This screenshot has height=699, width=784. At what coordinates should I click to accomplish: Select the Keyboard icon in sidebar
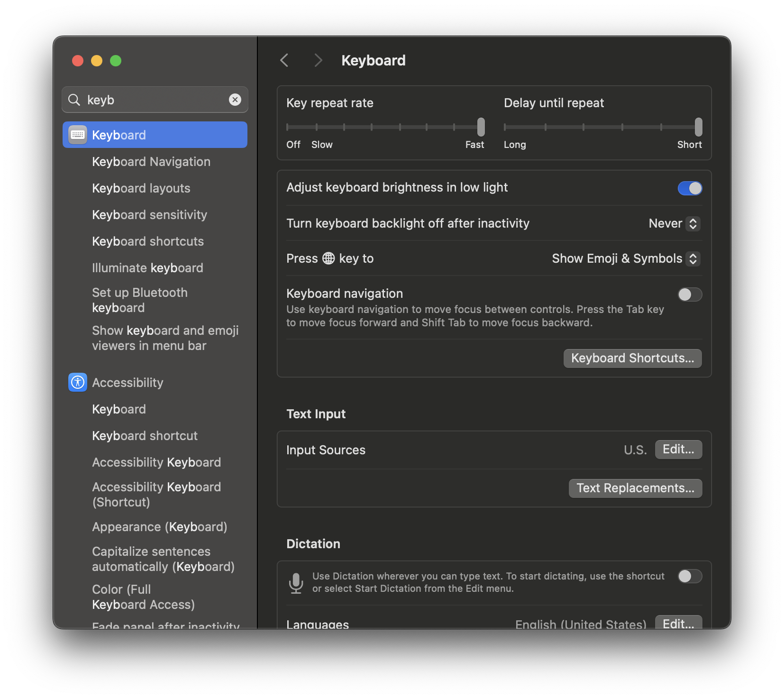pos(78,135)
